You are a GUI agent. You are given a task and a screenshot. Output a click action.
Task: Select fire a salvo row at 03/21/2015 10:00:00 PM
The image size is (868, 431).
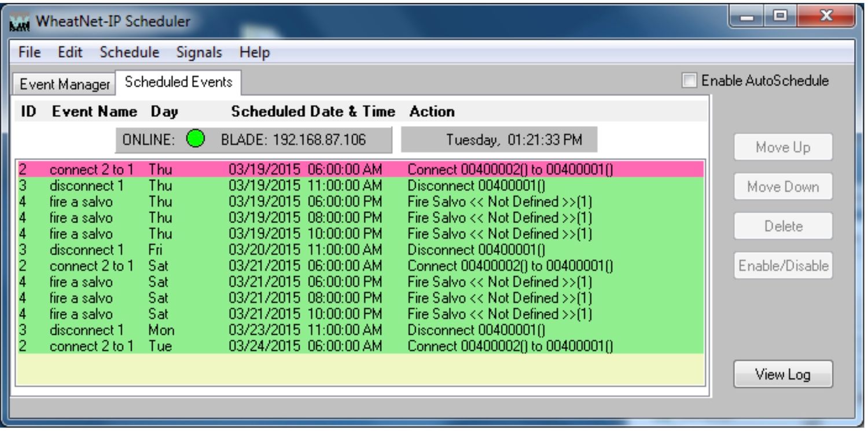tap(360, 314)
